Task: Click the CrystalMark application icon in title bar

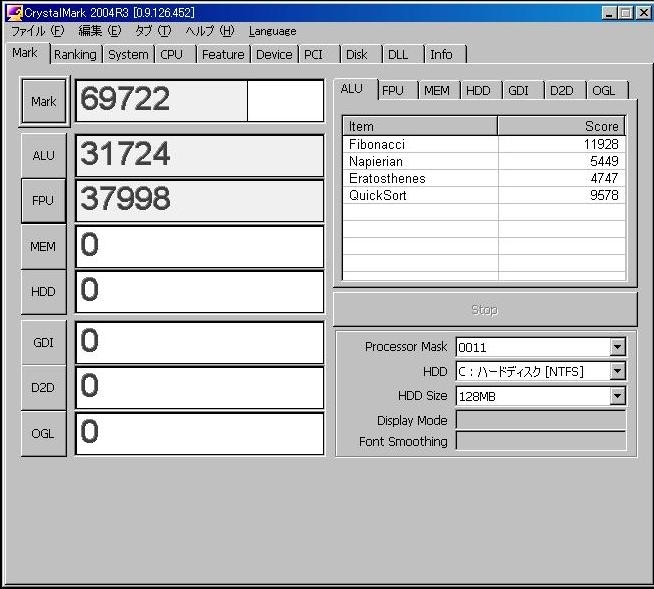Action: [14, 13]
